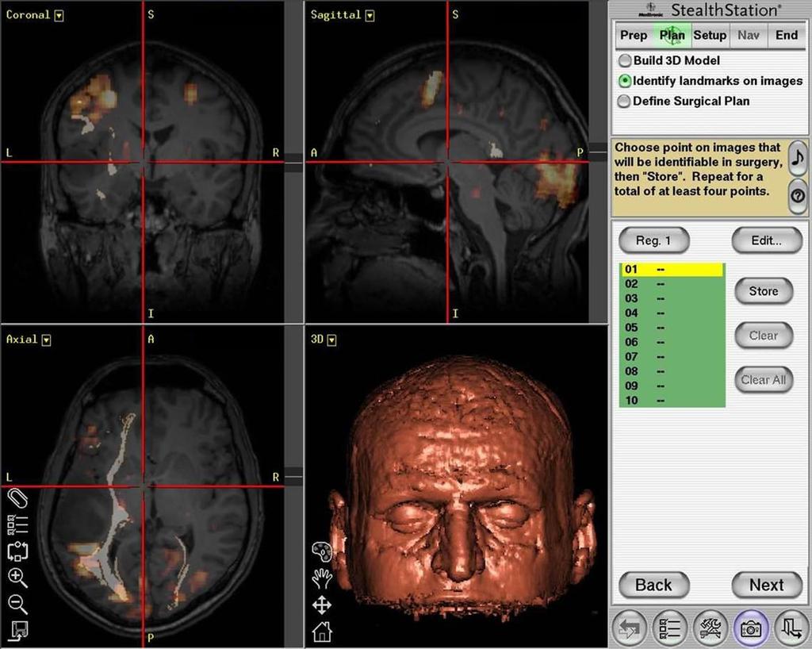Open the Coronal view dropdown

(x=59, y=16)
